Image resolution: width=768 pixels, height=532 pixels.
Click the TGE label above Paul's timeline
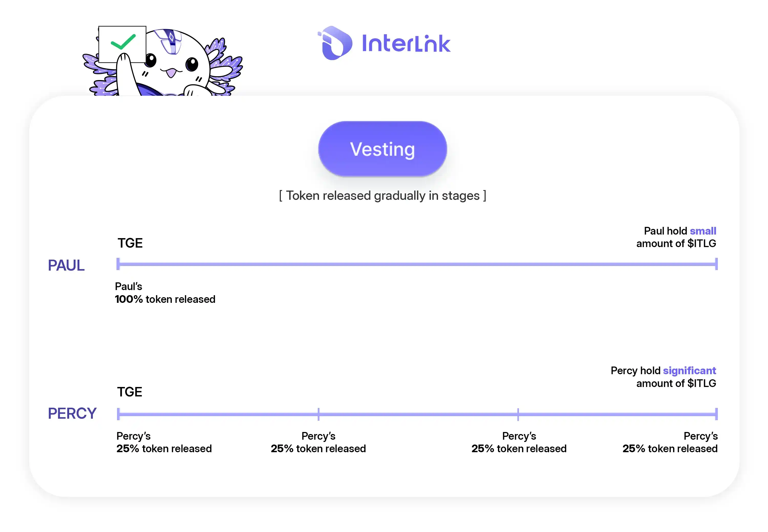point(130,243)
